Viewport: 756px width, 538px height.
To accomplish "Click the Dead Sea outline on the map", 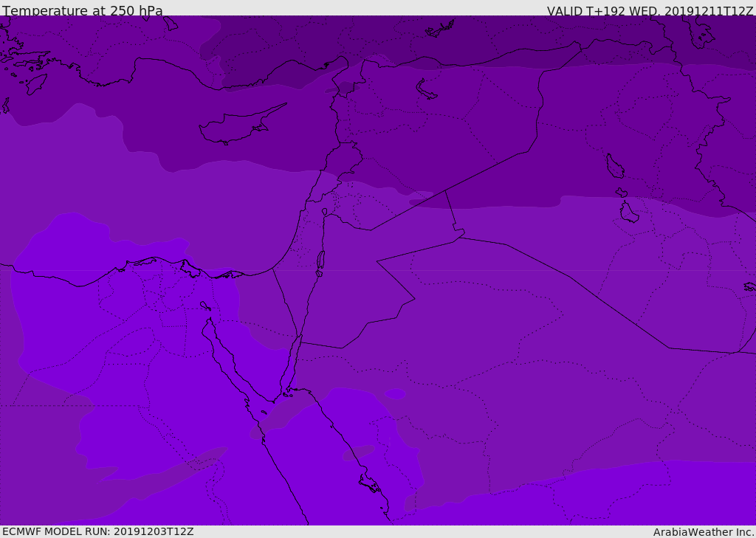I will tap(320, 261).
